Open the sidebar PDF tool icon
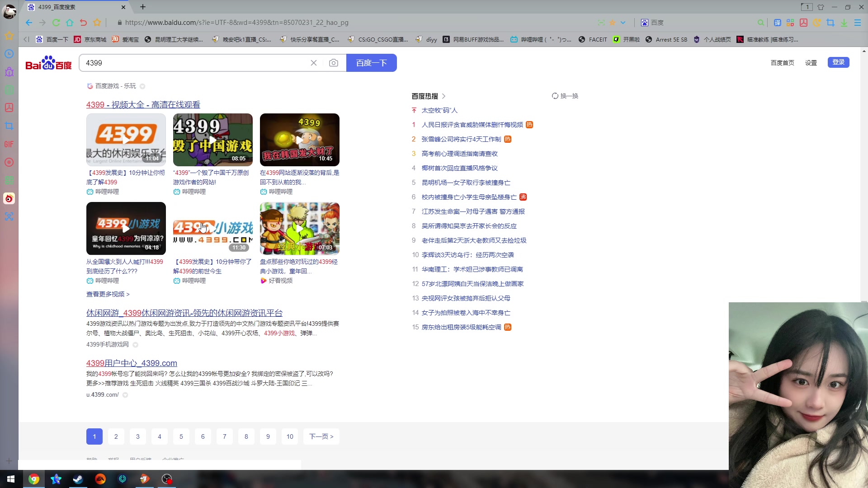868x488 pixels. click(x=9, y=108)
